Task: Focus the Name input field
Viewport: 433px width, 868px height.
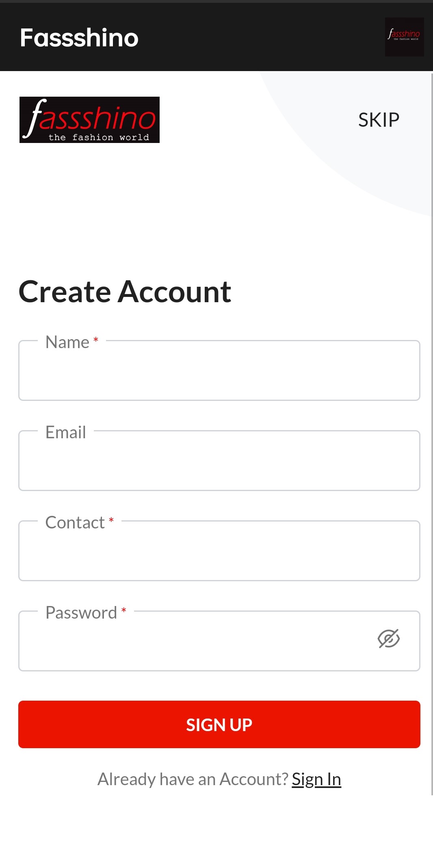Action: [x=219, y=370]
